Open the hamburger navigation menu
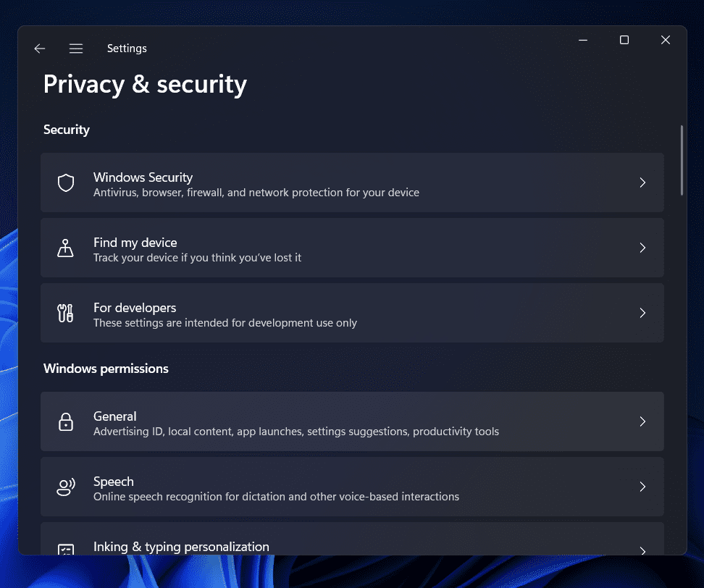This screenshot has height=588, width=704. pyautogui.click(x=76, y=49)
